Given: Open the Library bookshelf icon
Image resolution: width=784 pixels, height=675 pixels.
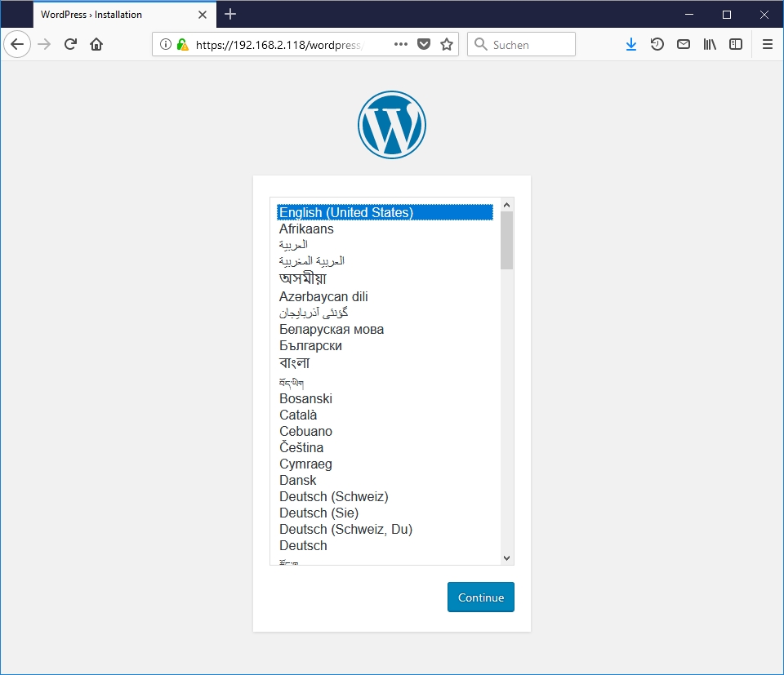Looking at the screenshot, I should coord(710,44).
